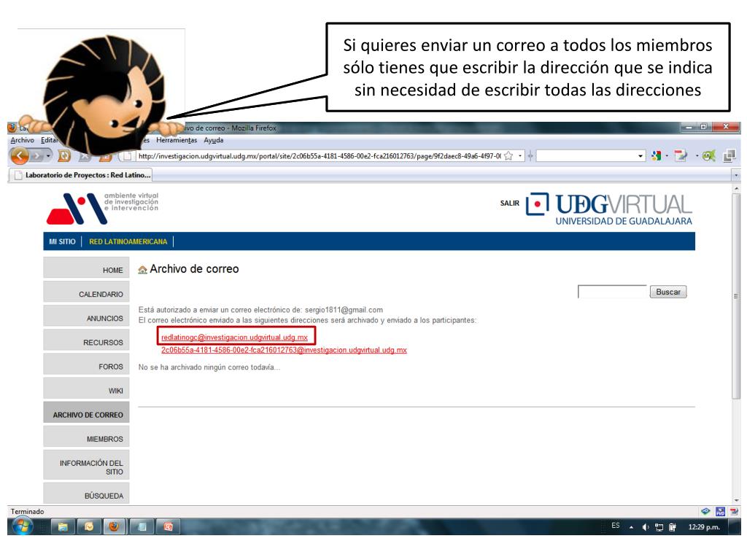Viewport: 747px width, 560px height.
Task: Open the back-forward history dropdown
Action: (48, 156)
